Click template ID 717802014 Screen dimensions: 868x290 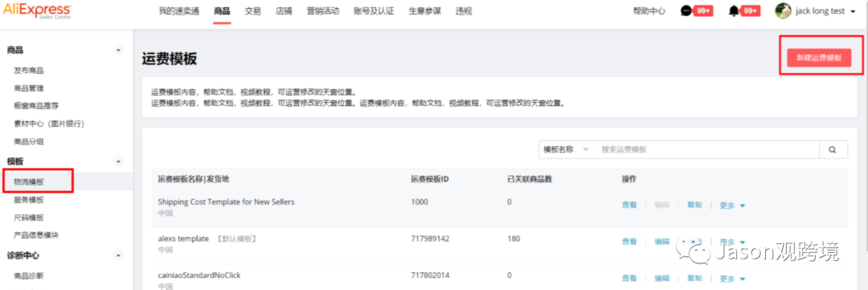429,275
